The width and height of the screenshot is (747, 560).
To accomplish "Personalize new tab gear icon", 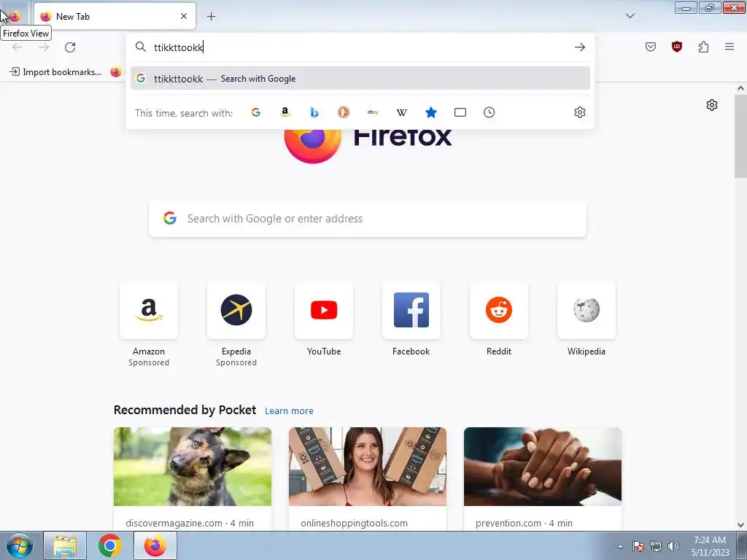I will tap(712, 105).
